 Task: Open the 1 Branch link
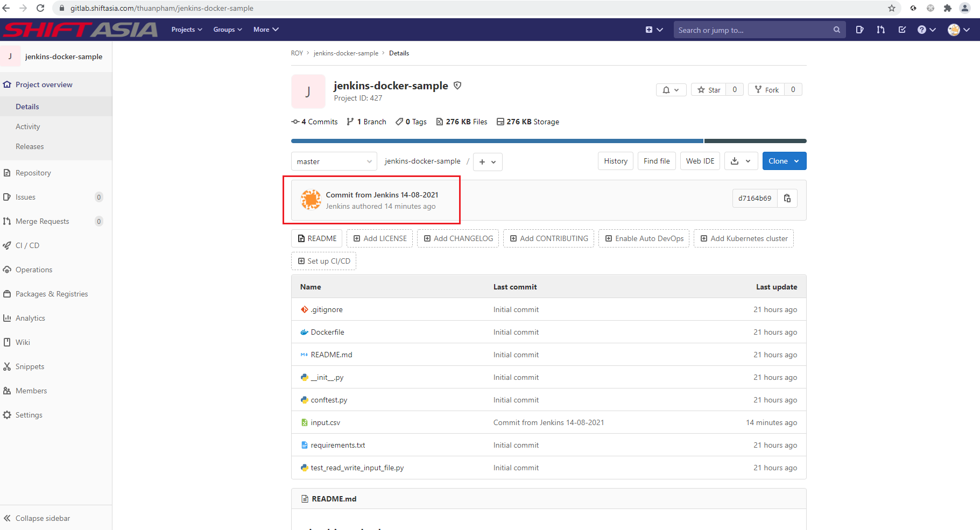(x=366, y=122)
